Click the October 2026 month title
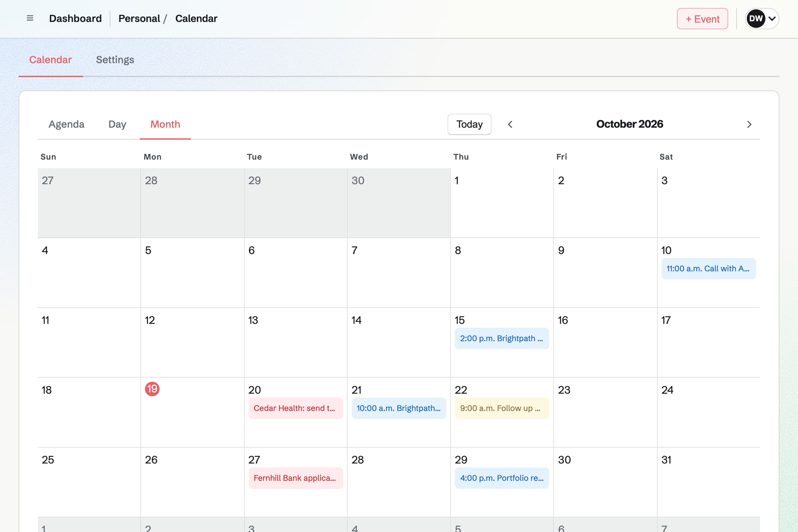The image size is (798, 532). tap(629, 124)
